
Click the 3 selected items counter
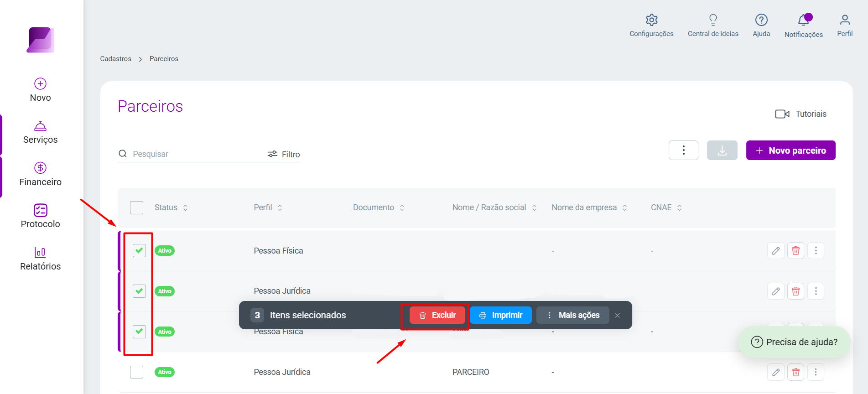click(257, 315)
